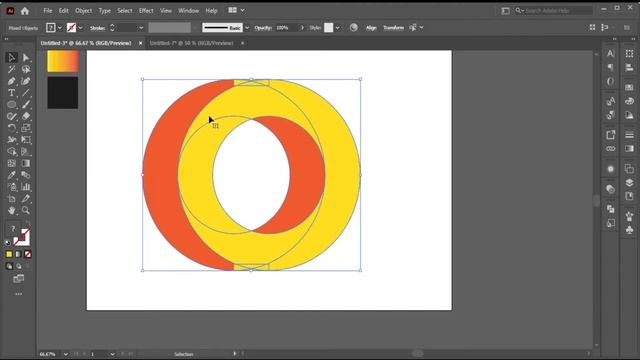640x360 pixels.
Task: Select the Direct Selection tool
Action: tap(26, 58)
